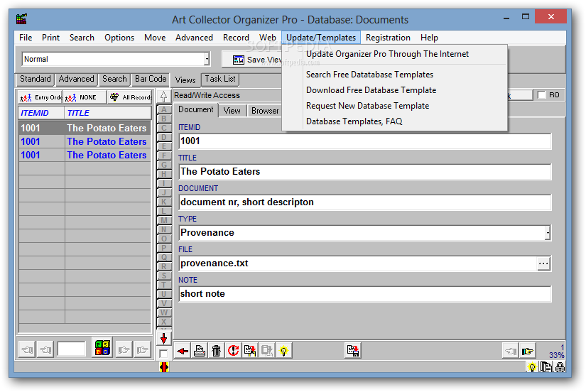The width and height of the screenshot is (586, 392).
Task: Click the NONE secondary sort button
Action: [85, 97]
